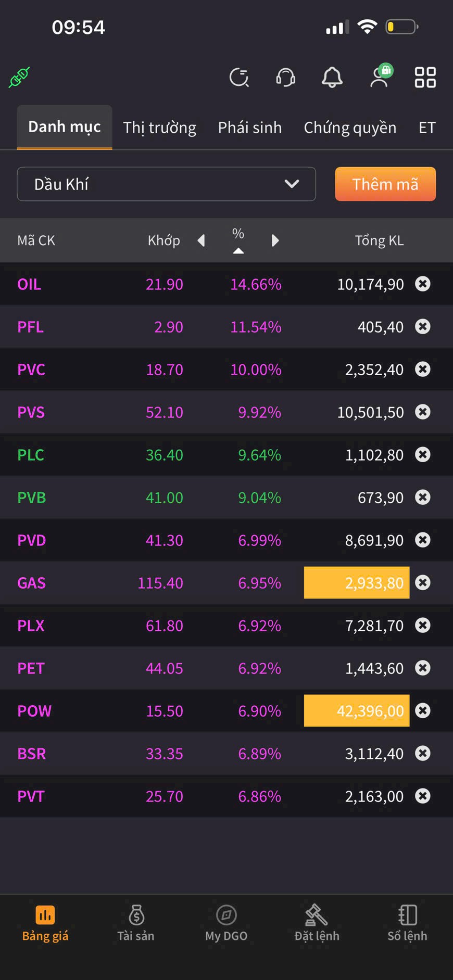Switch to the Phái sinh tab
453x980 pixels.
point(249,128)
